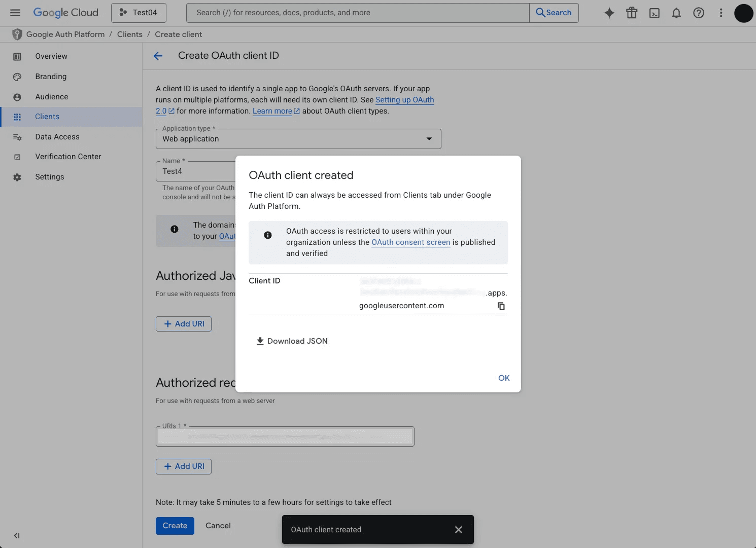Confirm the dialog with OK
756x548 pixels.
click(x=504, y=378)
